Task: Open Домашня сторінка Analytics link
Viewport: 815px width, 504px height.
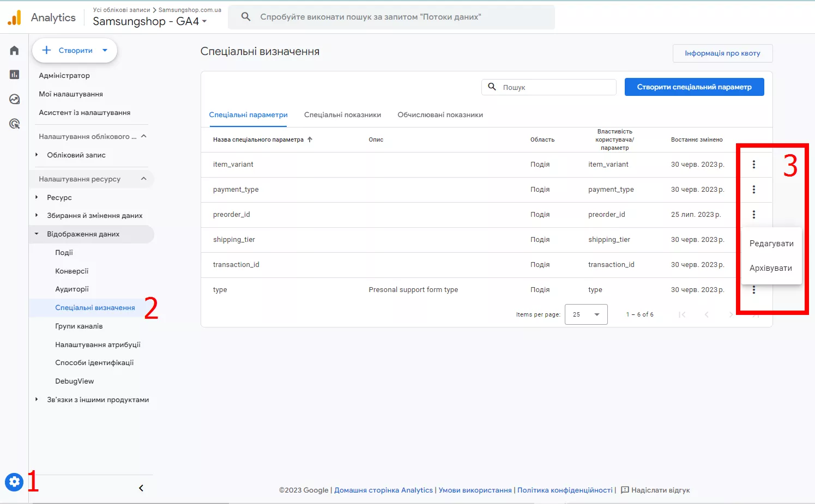Action: (383, 490)
